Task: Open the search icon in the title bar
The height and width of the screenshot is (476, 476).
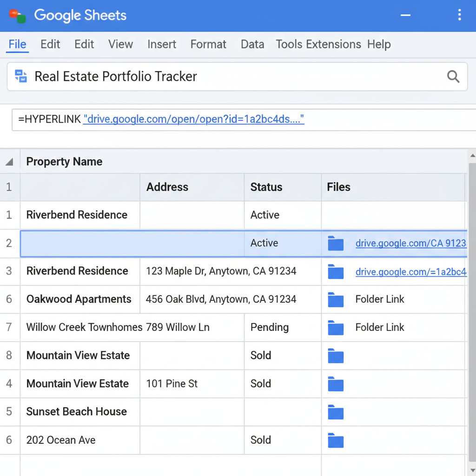Action: click(x=453, y=76)
